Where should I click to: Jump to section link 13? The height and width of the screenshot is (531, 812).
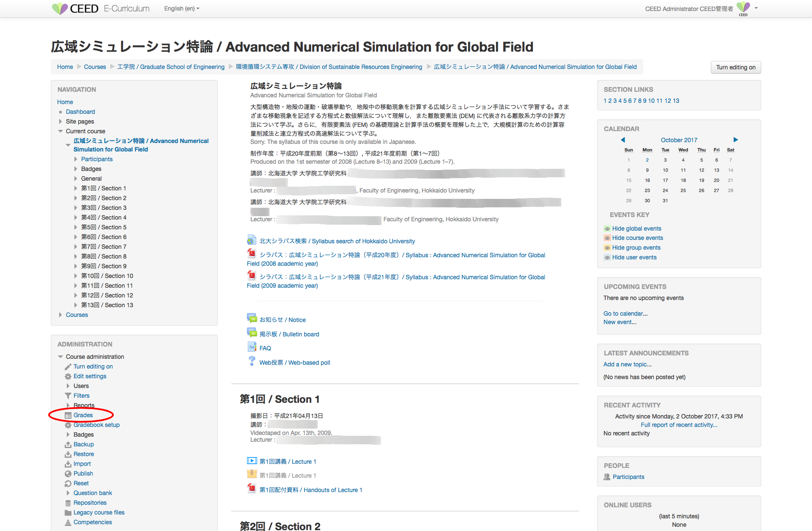click(x=676, y=101)
